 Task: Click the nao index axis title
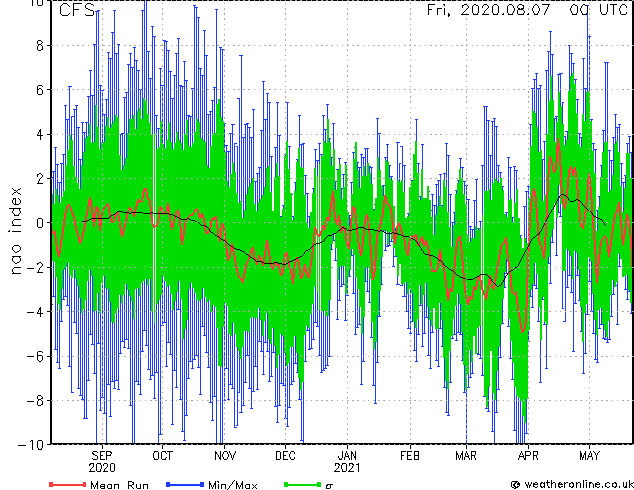[x=15, y=231]
